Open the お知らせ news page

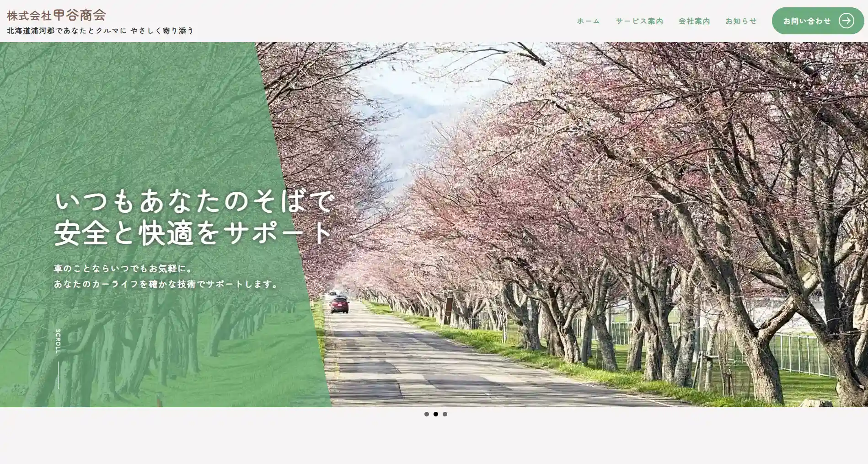click(x=741, y=21)
